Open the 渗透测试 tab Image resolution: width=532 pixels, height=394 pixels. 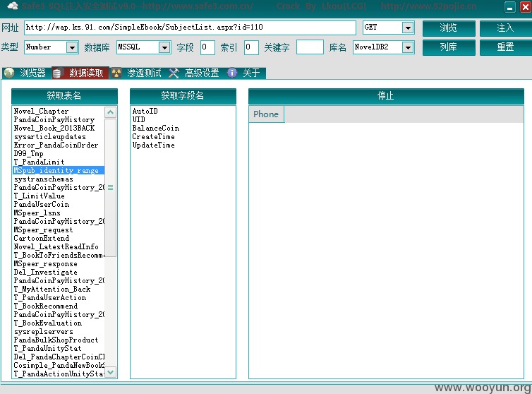(138, 73)
